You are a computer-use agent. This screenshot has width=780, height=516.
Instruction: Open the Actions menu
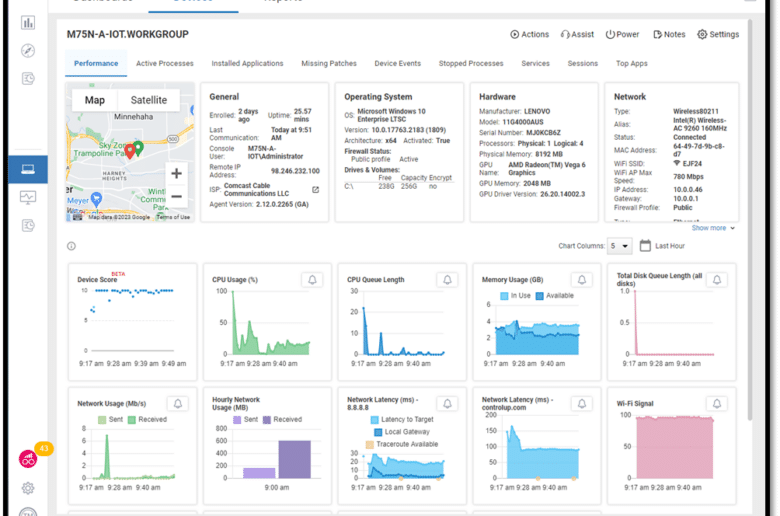pyautogui.click(x=530, y=34)
